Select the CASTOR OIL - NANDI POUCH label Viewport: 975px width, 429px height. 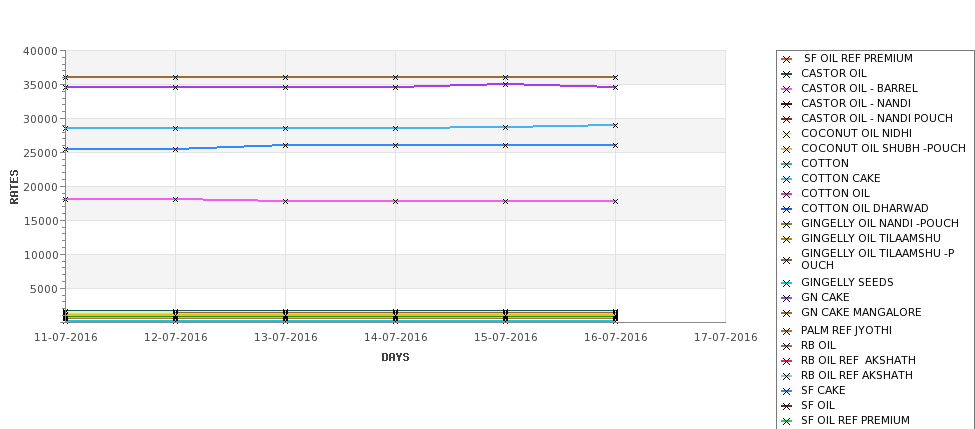point(877,118)
